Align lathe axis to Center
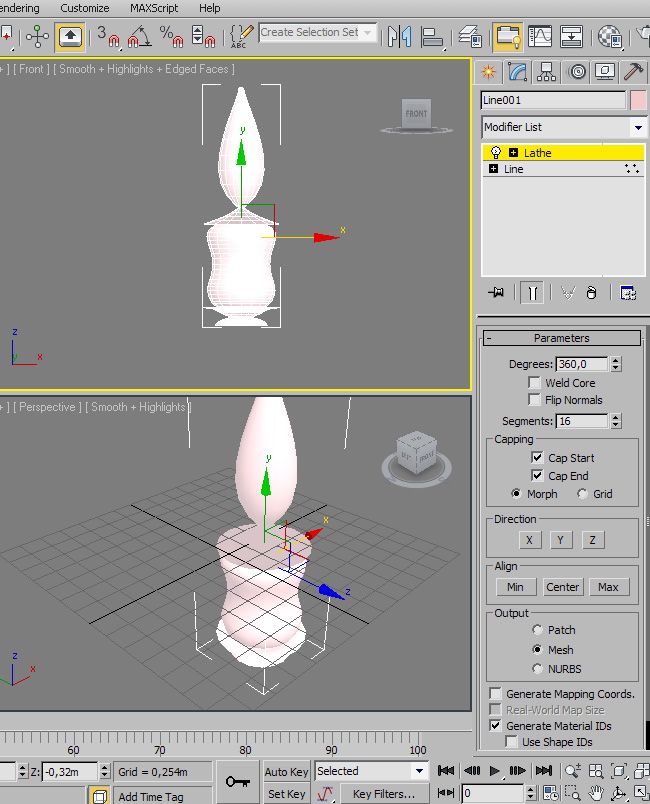 coord(562,587)
